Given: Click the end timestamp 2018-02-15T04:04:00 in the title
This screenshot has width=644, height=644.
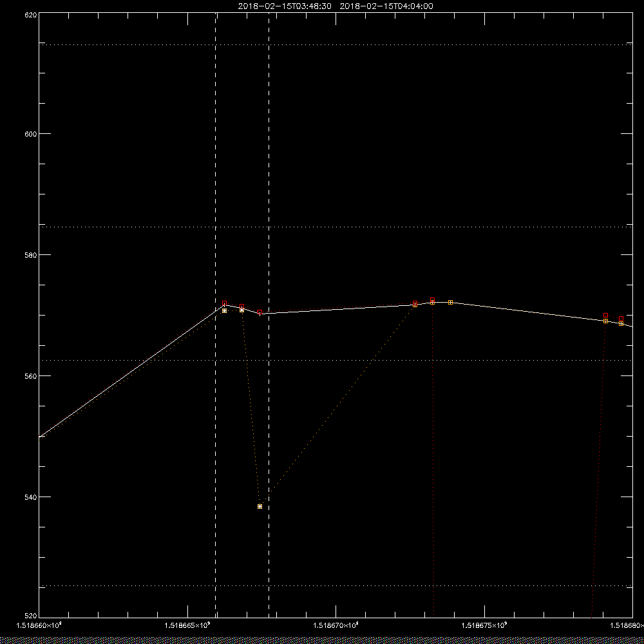Looking at the screenshot, I should pos(386,6).
